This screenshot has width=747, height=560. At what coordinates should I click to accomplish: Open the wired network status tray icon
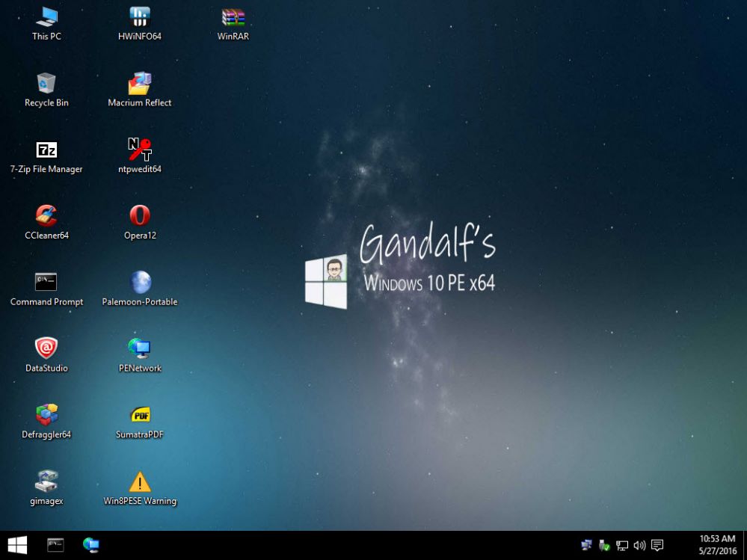pyautogui.click(x=621, y=545)
